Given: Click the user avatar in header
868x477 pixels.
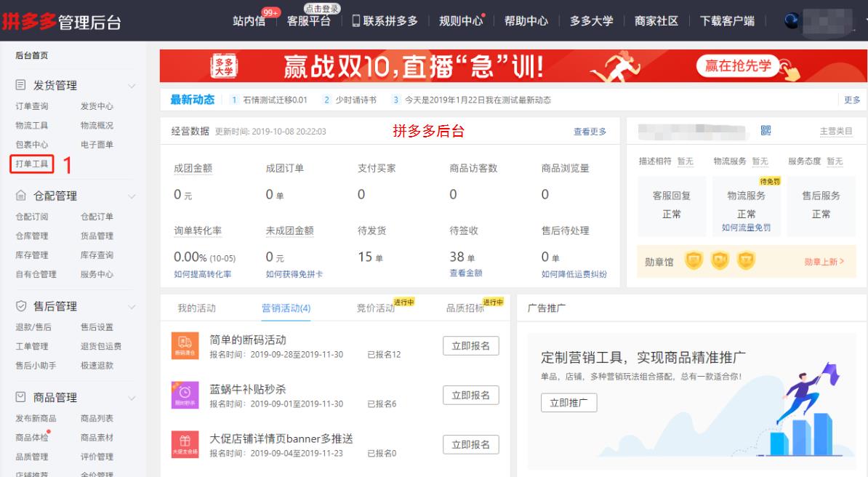Looking at the screenshot, I should 792,21.
